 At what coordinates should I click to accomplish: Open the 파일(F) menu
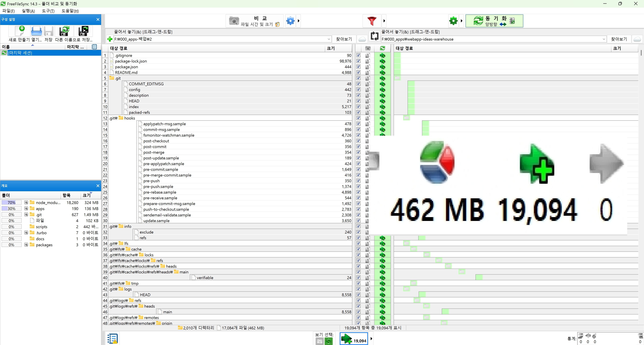click(9, 11)
